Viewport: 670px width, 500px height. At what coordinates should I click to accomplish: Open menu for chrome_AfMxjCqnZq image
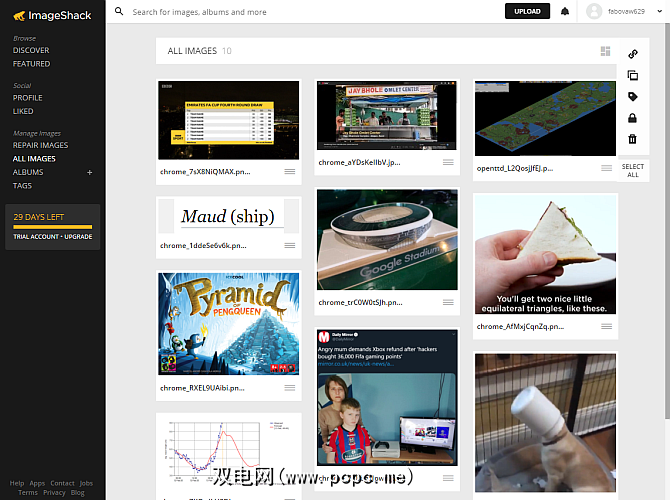(607, 326)
